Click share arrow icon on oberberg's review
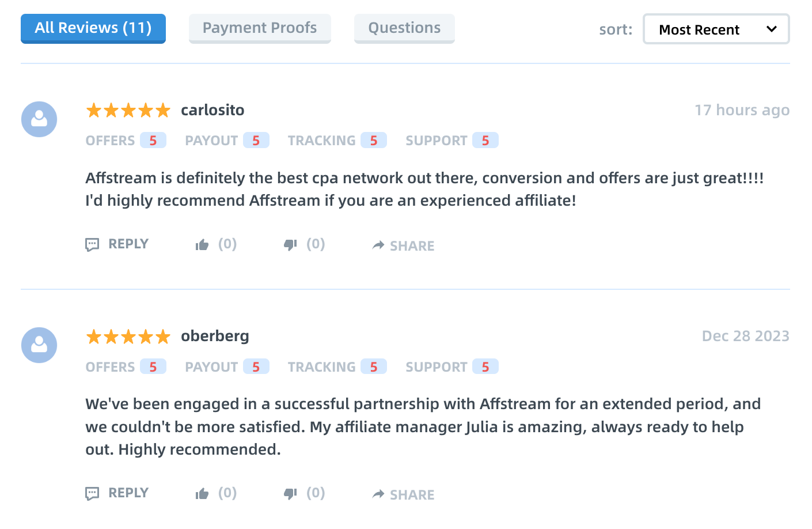 (378, 494)
